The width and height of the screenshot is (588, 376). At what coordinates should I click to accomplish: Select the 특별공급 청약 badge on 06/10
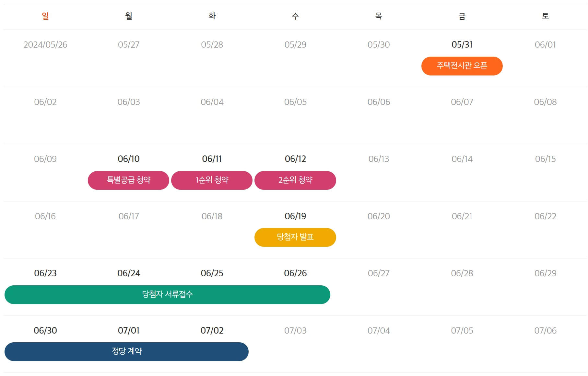(128, 180)
